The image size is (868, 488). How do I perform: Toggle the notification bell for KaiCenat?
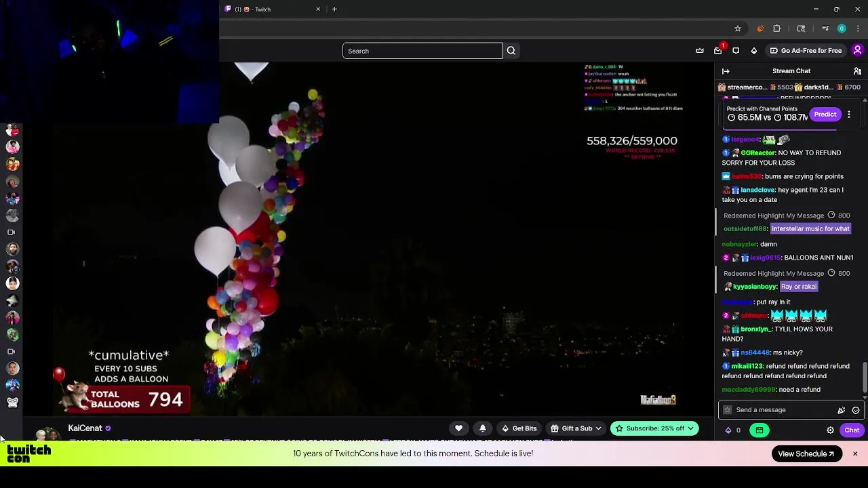pos(483,428)
